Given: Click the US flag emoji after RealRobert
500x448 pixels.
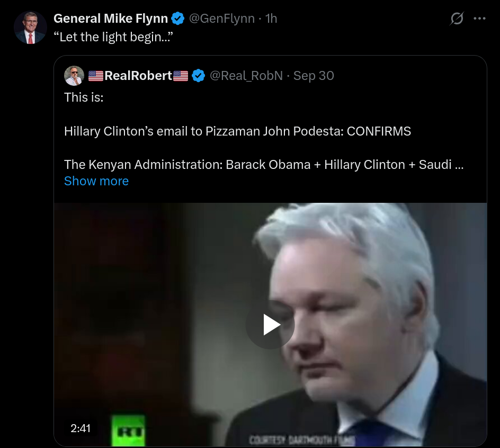Looking at the screenshot, I should click(x=181, y=76).
